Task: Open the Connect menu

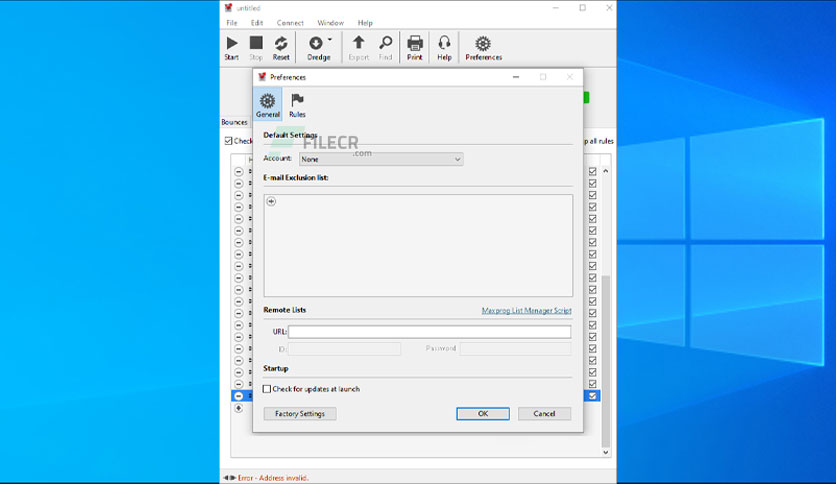Action: [290, 23]
